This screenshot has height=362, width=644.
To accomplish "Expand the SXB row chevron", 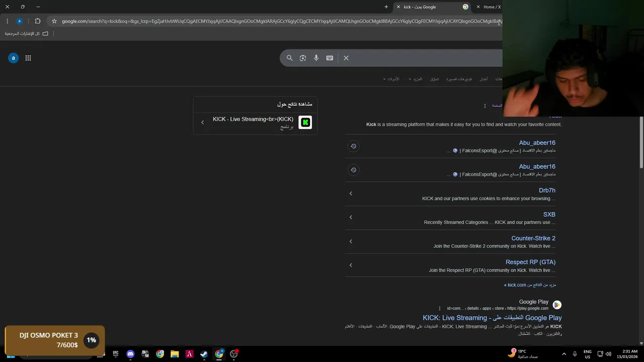I will (x=351, y=217).
